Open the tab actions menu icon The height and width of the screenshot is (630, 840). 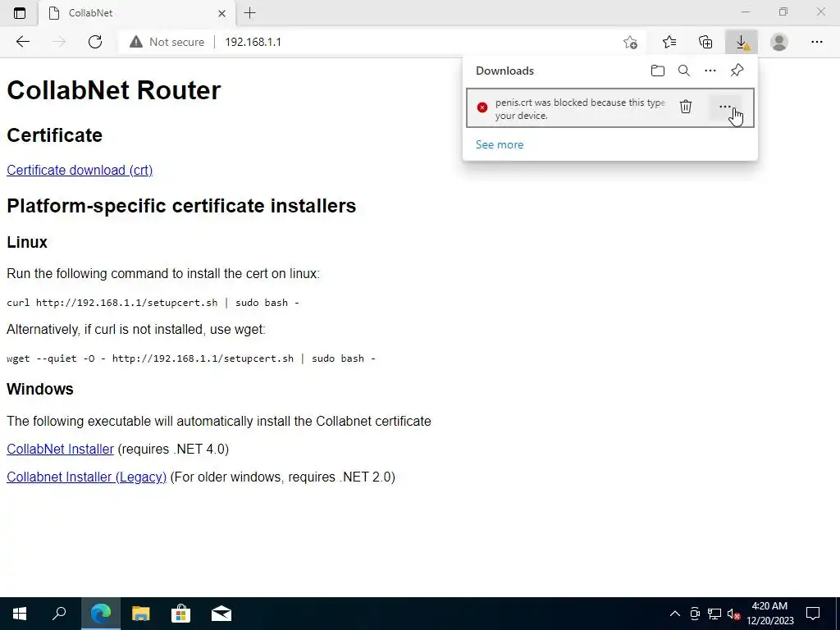[x=20, y=13]
